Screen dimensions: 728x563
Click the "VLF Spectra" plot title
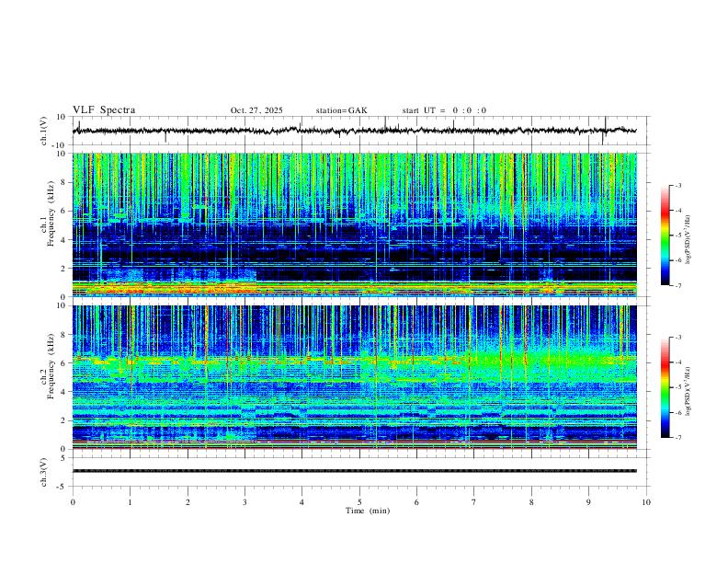(x=104, y=110)
